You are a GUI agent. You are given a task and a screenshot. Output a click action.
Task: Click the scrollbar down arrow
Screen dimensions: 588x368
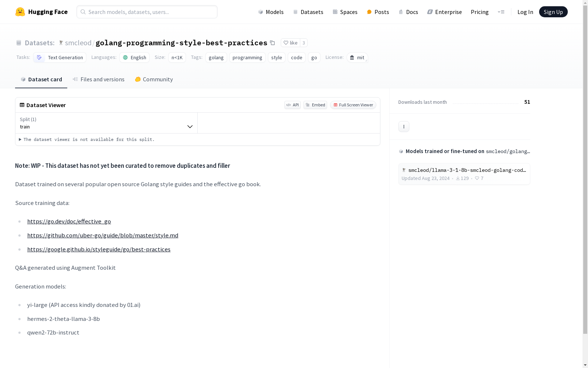click(x=585, y=365)
